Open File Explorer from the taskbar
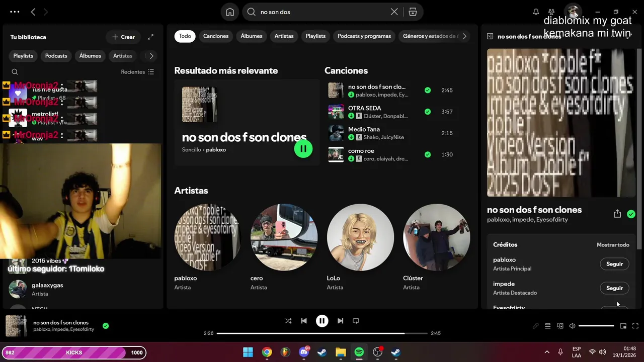The width and height of the screenshot is (644, 362). coord(341,352)
